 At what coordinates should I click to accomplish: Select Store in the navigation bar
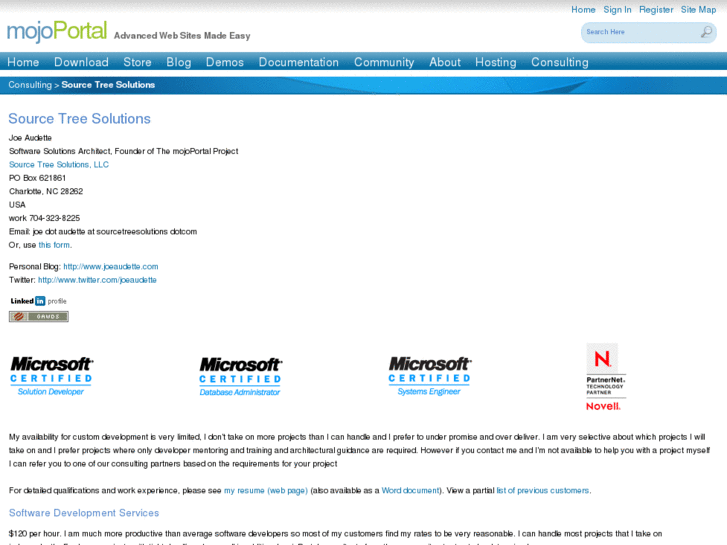[x=137, y=62]
